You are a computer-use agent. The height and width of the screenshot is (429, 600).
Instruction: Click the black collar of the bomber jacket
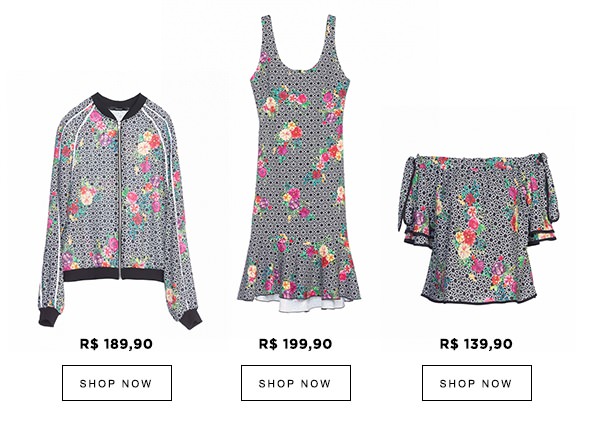[x=119, y=106]
